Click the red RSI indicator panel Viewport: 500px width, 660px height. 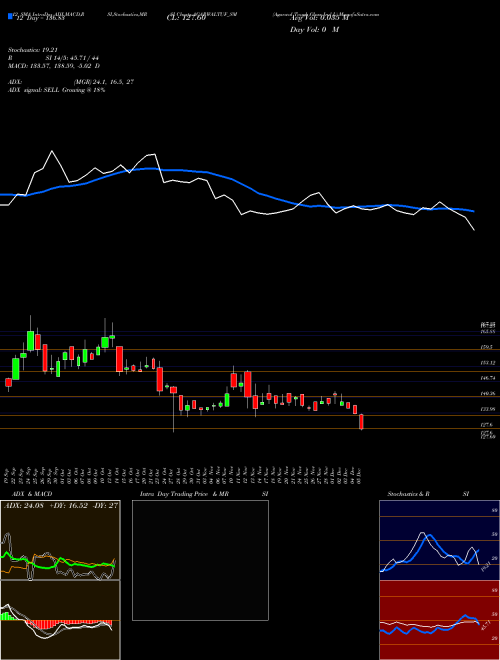coord(439,620)
